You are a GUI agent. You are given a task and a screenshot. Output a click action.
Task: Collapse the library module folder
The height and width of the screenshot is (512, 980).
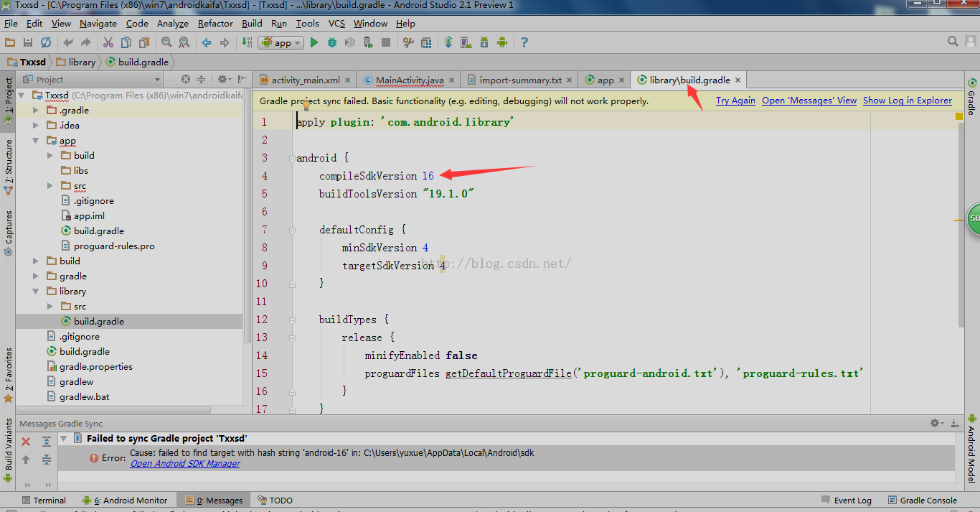click(36, 292)
